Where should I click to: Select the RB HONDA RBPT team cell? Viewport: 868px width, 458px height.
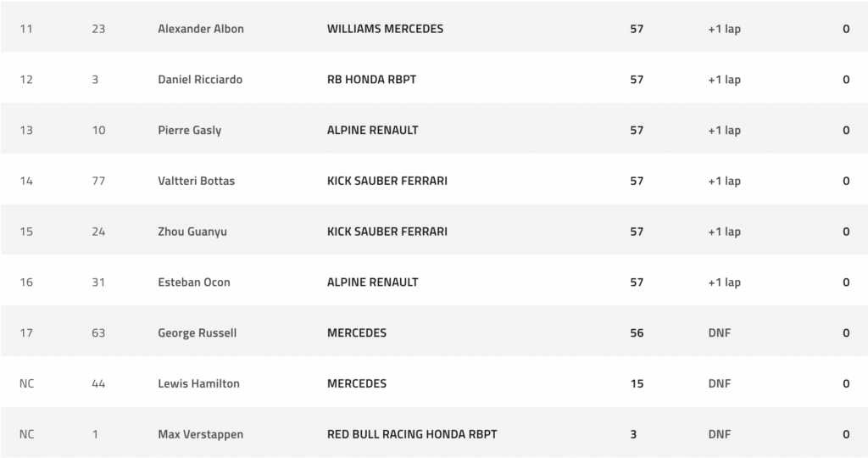371,79
